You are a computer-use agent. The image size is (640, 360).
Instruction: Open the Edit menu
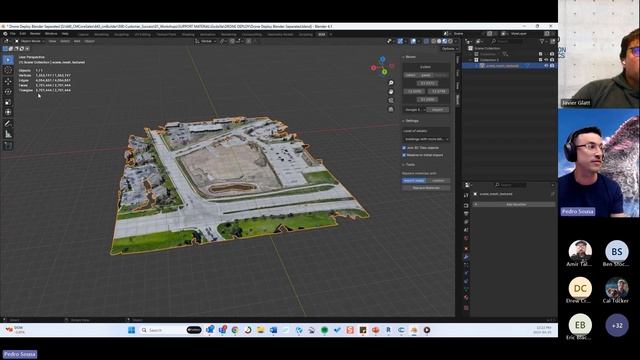click(22, 34)
